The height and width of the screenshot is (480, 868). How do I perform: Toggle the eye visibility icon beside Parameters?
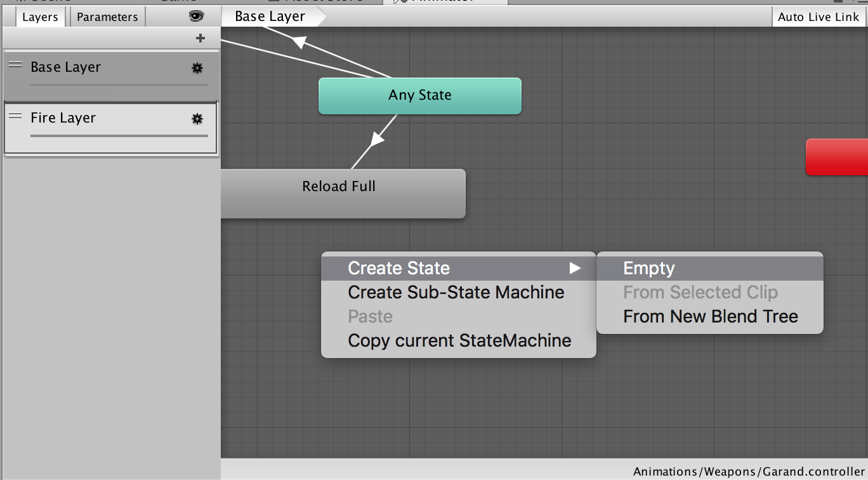point(197,17)
